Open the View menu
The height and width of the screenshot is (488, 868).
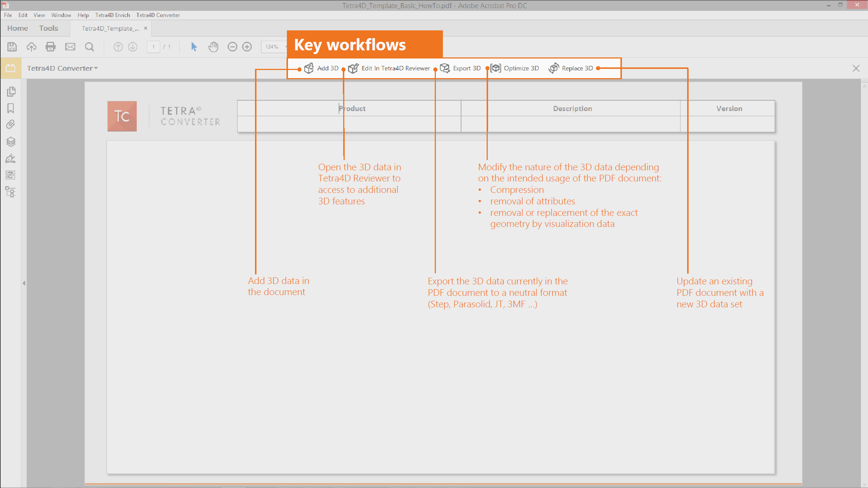[39, 15]
